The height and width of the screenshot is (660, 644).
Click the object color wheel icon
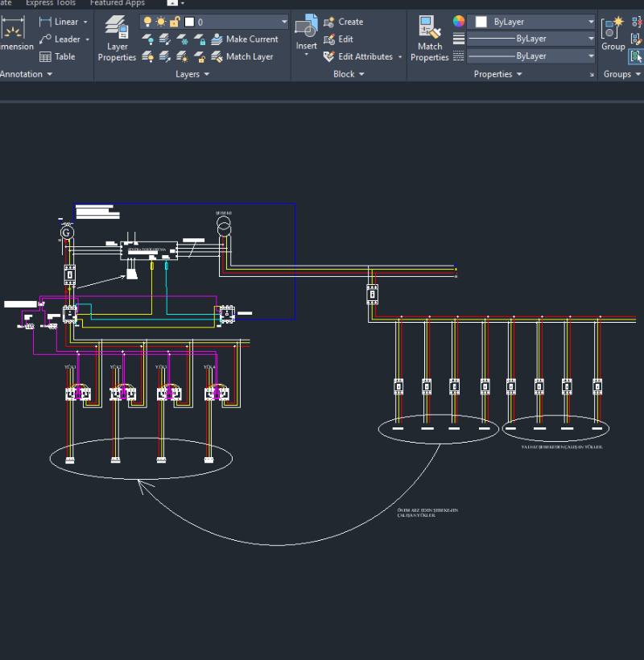pyautogui.click(x=459, y=22)
